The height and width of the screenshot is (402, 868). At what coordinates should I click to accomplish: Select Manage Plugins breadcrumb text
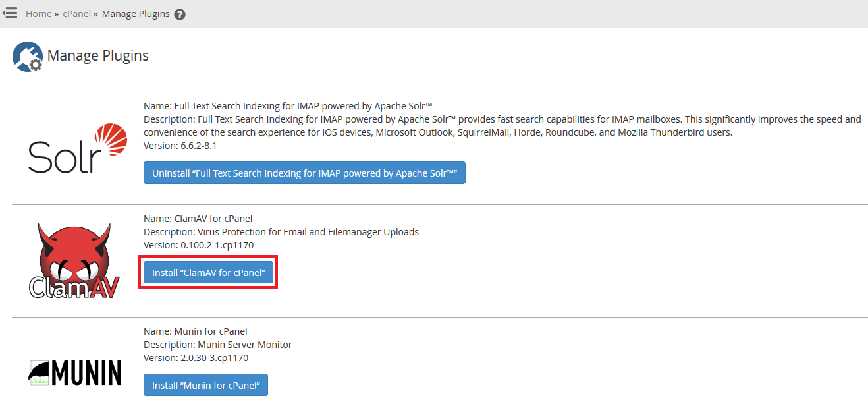(135, 14)
